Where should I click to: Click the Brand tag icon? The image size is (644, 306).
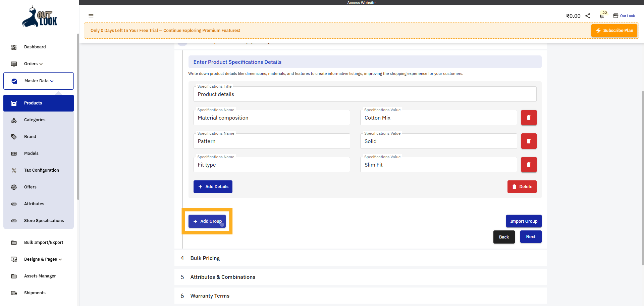14,137
